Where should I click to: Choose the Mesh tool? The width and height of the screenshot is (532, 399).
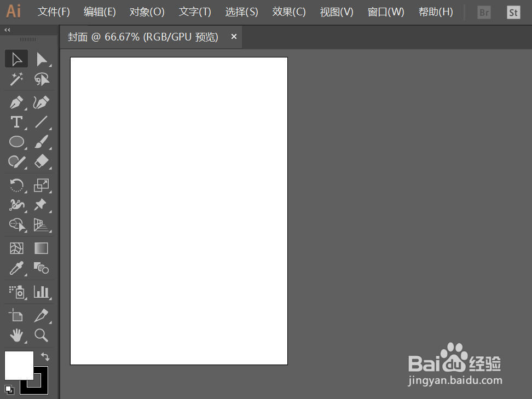point(16,248)
